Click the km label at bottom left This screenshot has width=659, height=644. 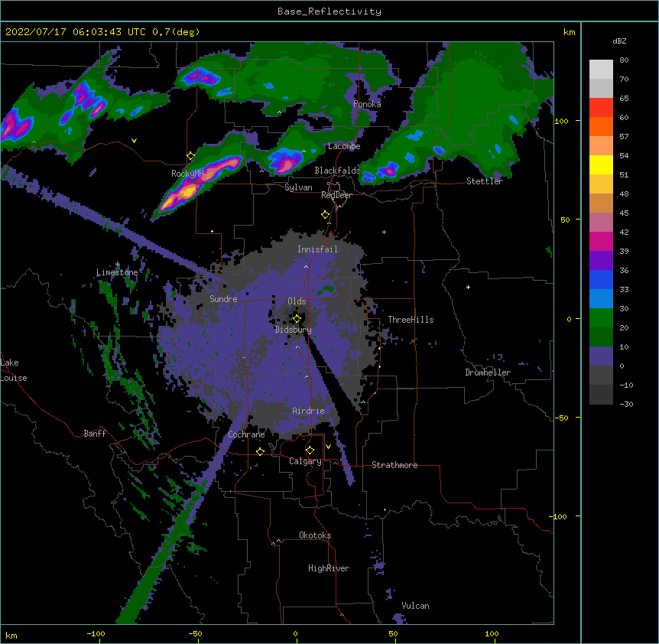11,635
